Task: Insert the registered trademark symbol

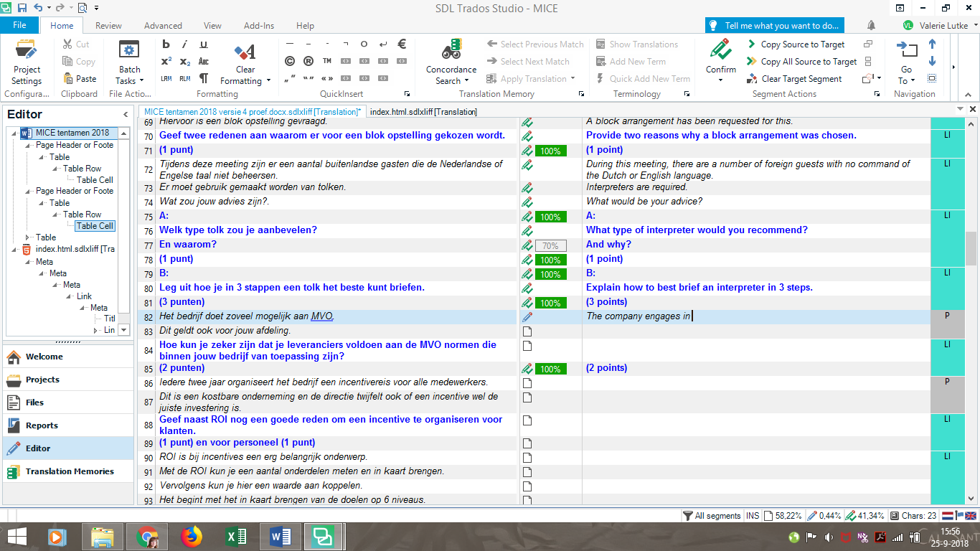Action: pos(308,62)
